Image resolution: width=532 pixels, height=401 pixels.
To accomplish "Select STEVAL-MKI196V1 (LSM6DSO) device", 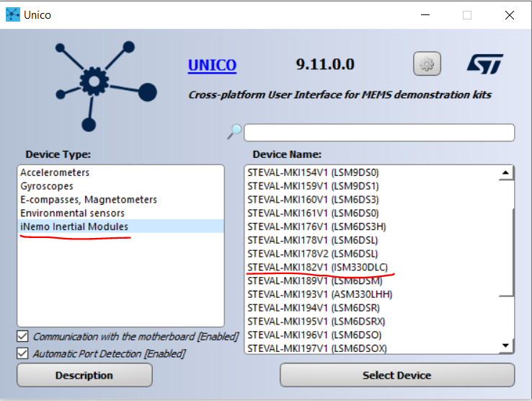I will point(371,335).
